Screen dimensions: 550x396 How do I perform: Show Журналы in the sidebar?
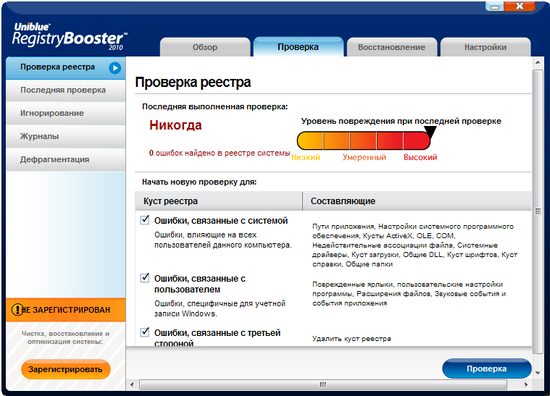pos(66,136)
